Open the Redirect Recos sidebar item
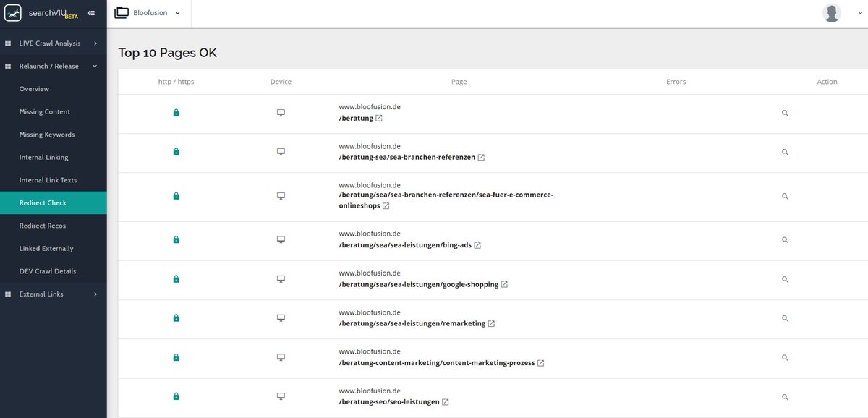 pyautogui.click(x=54, y=226)
